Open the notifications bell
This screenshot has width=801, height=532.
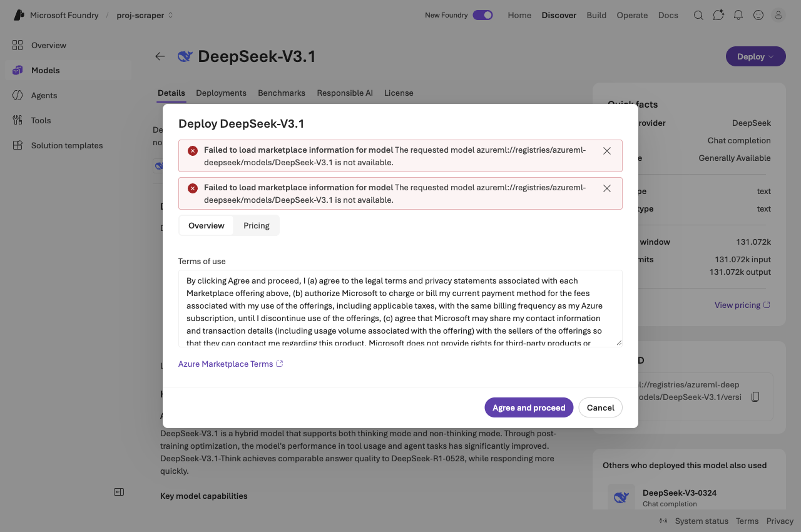[x=738, y=15]
